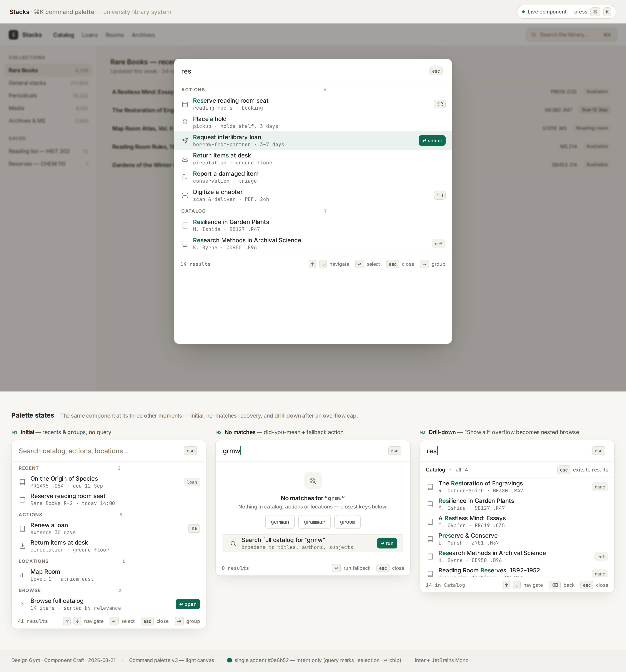Open the Loans tab in blurred nav

coord(90,35)
